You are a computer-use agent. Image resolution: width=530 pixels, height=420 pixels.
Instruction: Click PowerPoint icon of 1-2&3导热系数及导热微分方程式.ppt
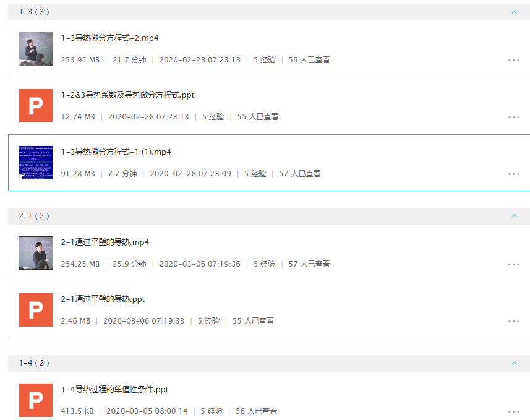36,106
